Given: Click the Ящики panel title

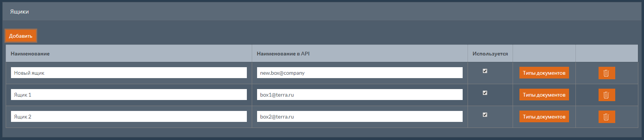Looking at the screenshot, I should (x=19, y=12).
